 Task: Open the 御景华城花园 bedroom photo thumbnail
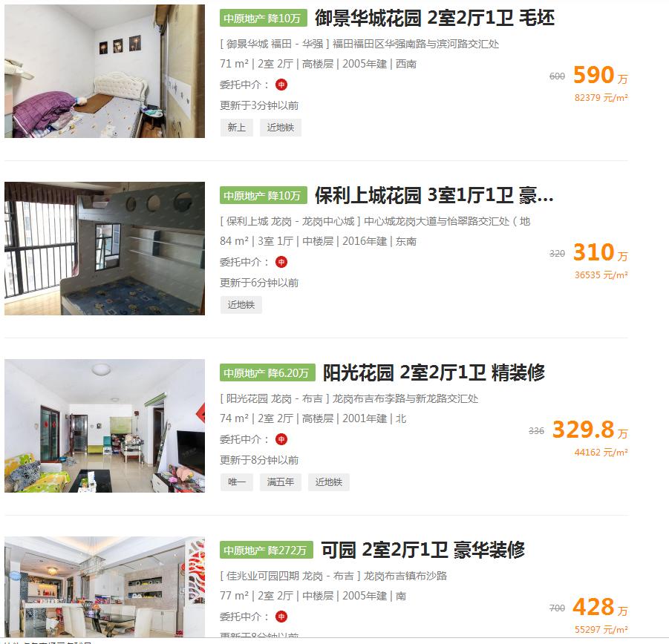coord(105,71)
